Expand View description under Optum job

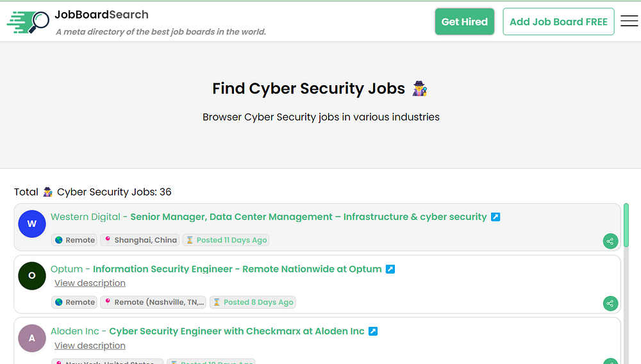90,283
